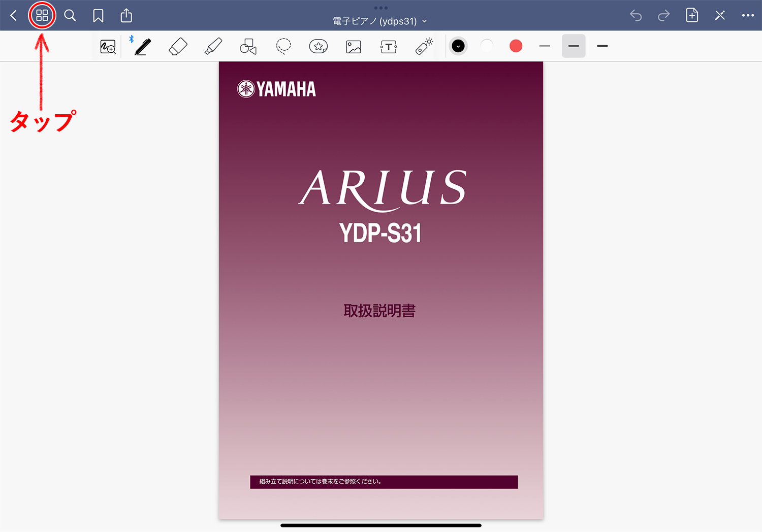The image size is (762, 532).
Task: Bookmark this page
Action: [x=98, y=16]
